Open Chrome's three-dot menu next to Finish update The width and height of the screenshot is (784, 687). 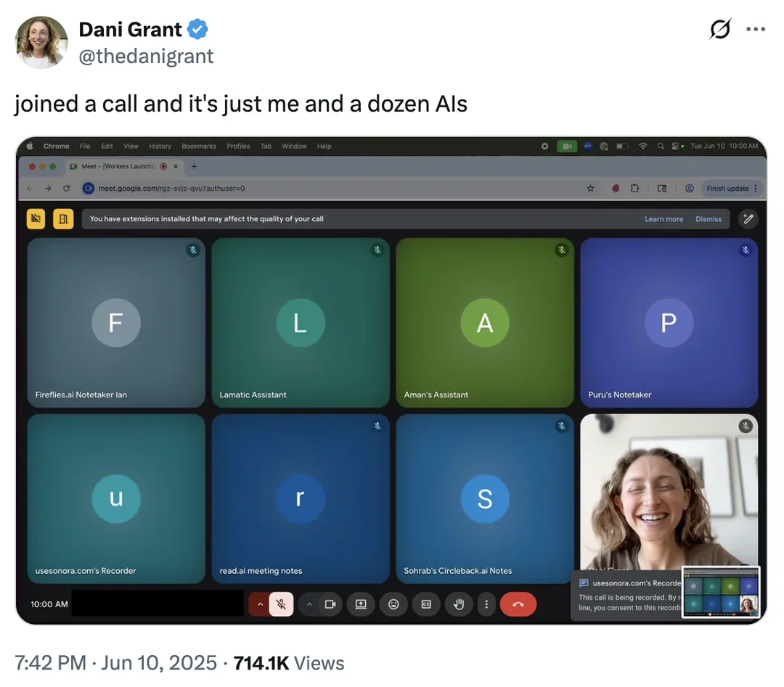tap(756, 189)
